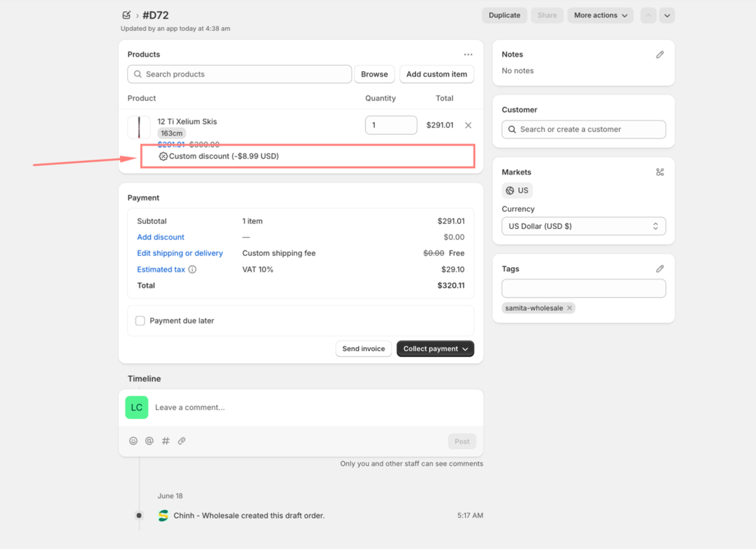Viewport: 756px width, 549px height.
Task: Edit tags with the pencil icon
Action: (660, 269)
